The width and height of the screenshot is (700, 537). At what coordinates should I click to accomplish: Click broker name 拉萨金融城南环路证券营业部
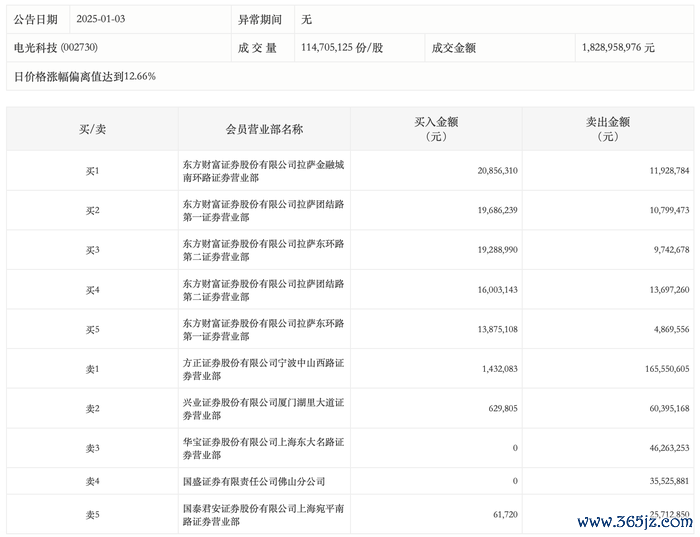click(x=263, y=171)
